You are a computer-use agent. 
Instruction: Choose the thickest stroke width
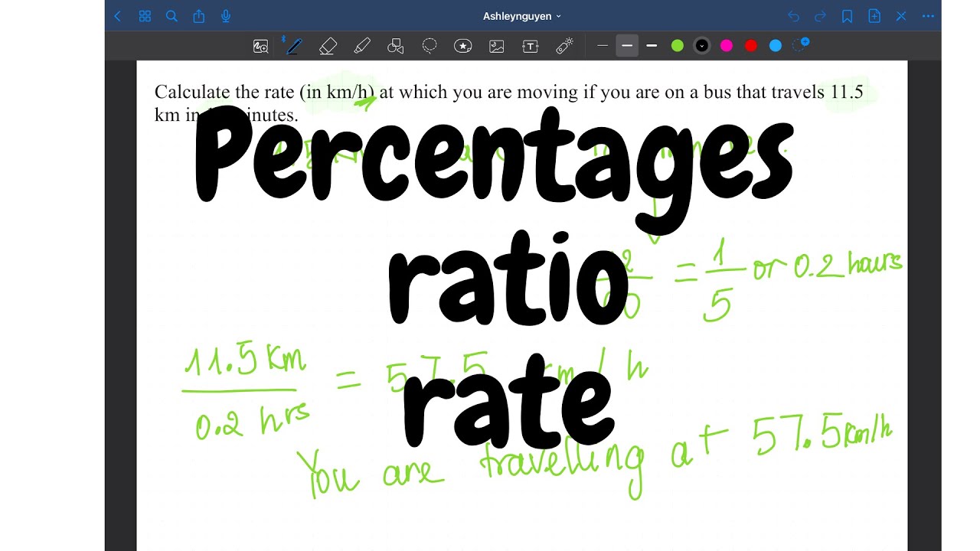(652, 46)
